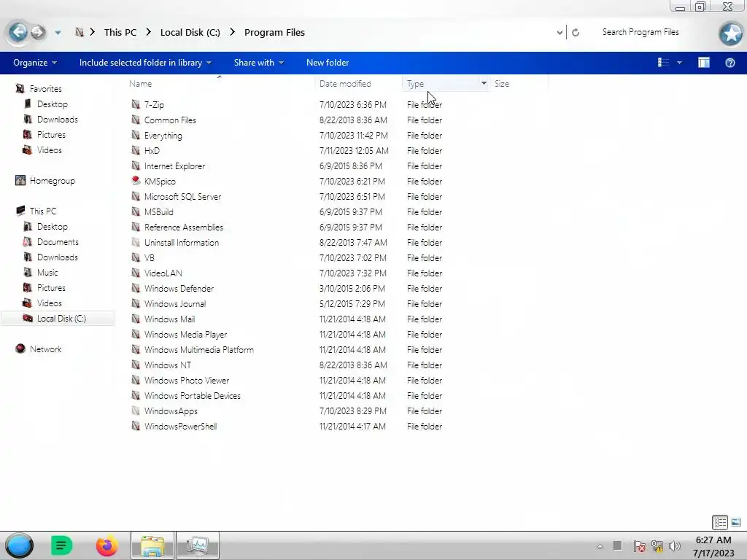
Task: Select the Windows Multimedia Platform folder name
Action: (198, 349)
